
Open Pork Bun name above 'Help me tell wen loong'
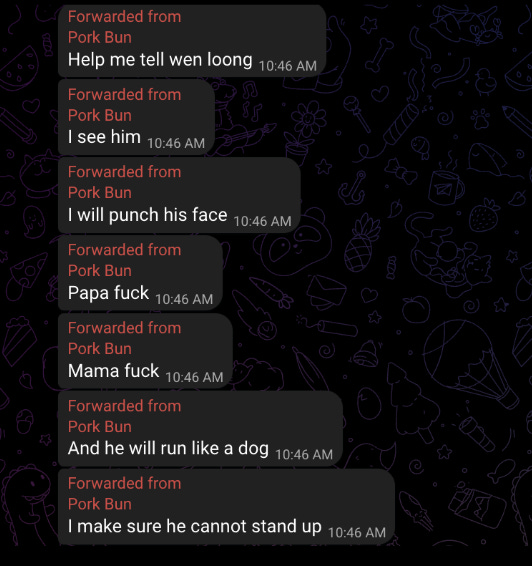click(100, 38)
